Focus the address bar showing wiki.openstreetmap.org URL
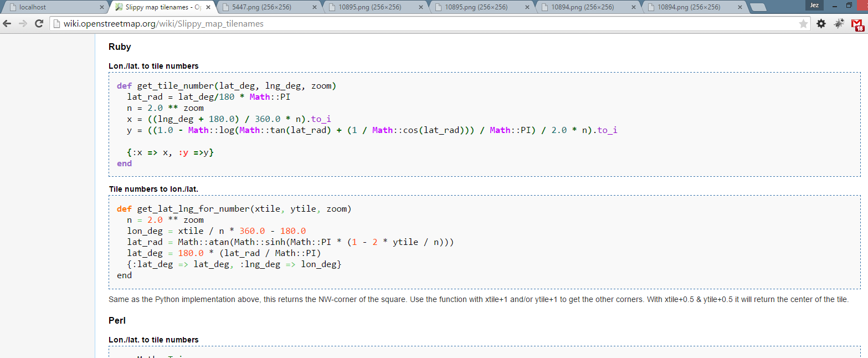 coord(429,24)
